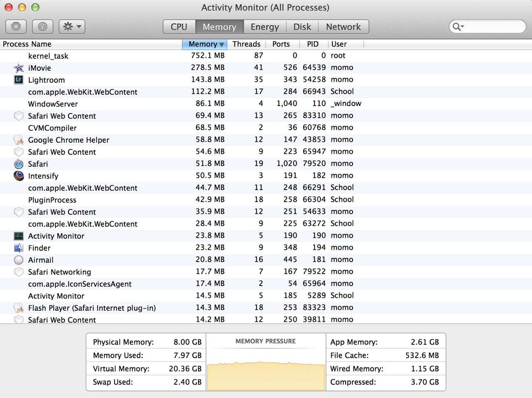This screenshot has width=532, height=398.
Task: Open the gear action menu
Action: 72,27
